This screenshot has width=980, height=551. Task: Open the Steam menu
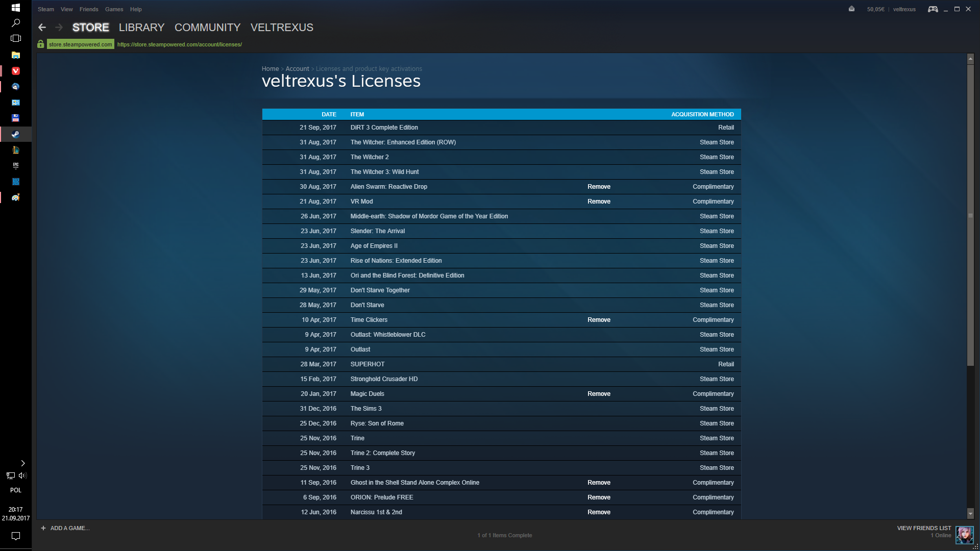(45, 9)
